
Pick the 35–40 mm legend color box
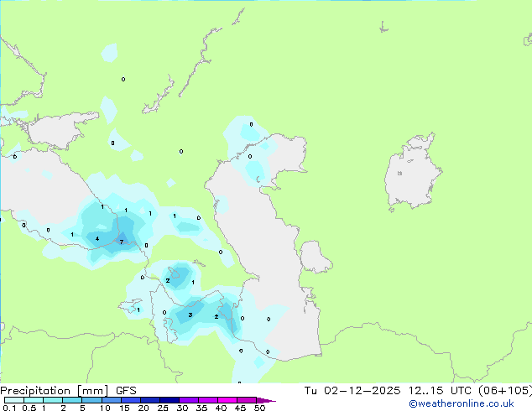tap(208, 400)
